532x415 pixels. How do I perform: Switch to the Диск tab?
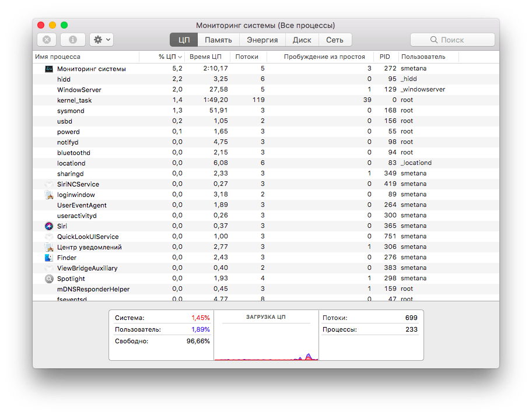pos(302,40)
